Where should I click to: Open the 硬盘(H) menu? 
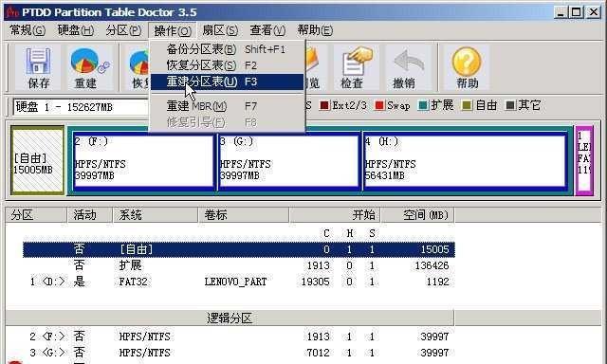click(76, 30)
